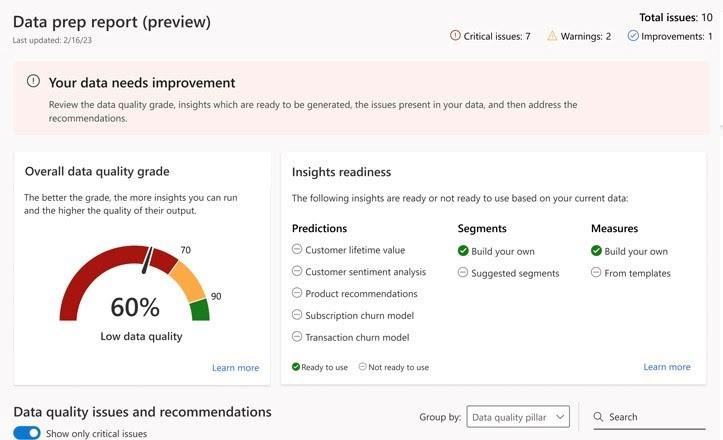
Task: Click not-ready icon beside From templates
Action: [596, 273]
